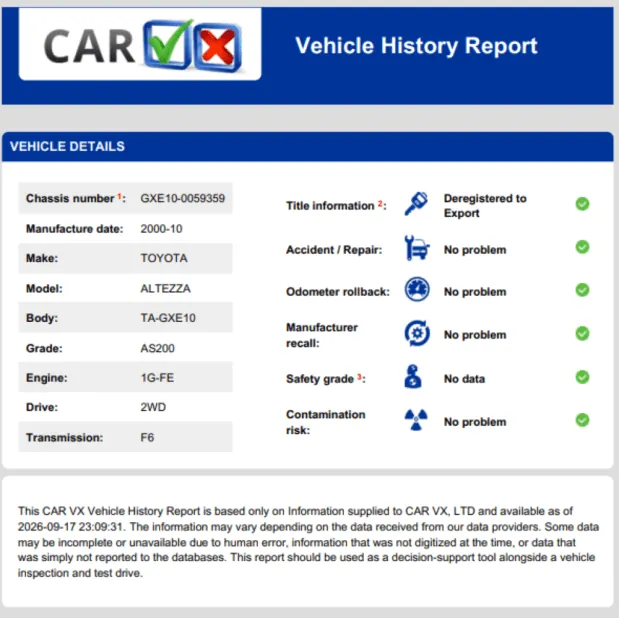Image resolution: width=619 pixels, height=618 pixels.
Task: Click the green check for Accident / Repair
Action: point(582,247)
